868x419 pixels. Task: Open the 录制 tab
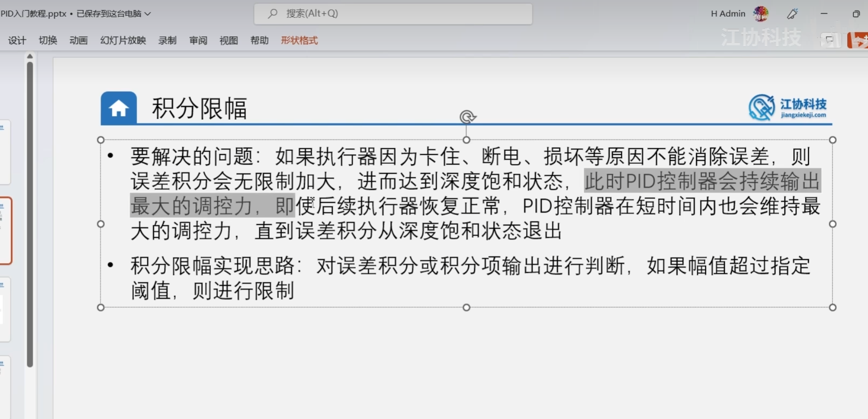[x=168, y=41]
